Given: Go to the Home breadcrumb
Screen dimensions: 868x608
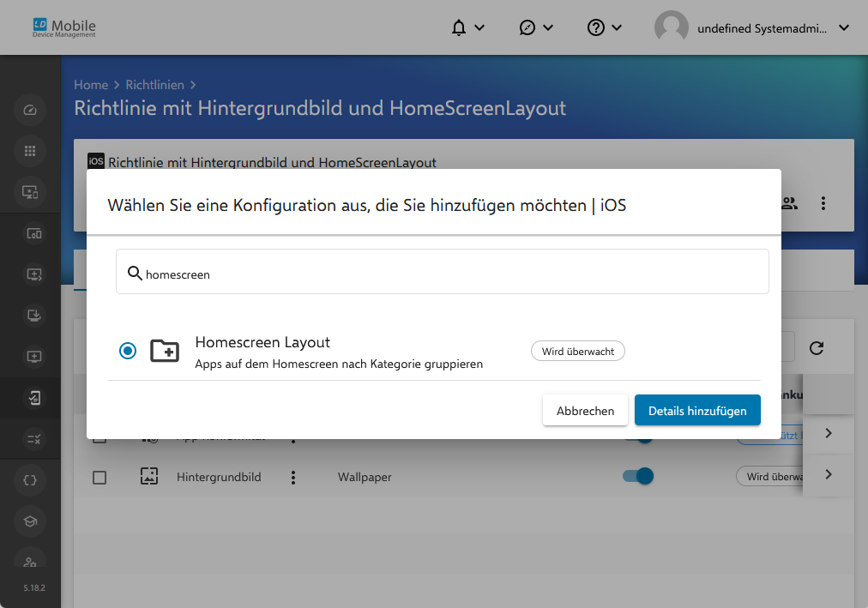Looking at the screenshot, I should point(91,85).
